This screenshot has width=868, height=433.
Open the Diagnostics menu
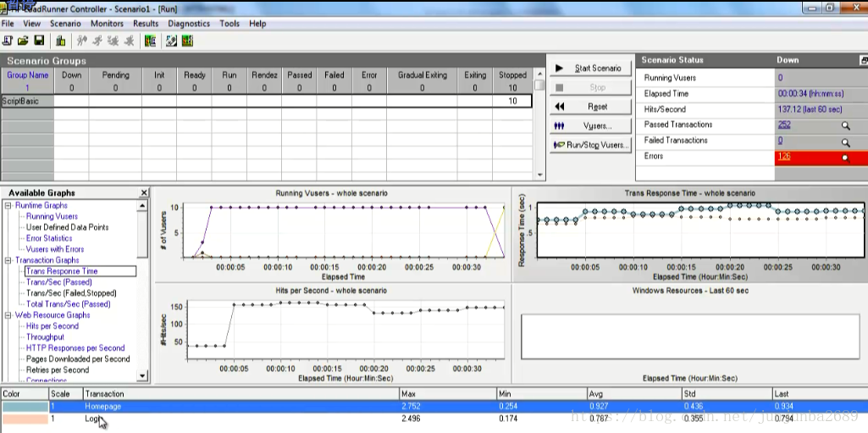(x=189, y=24)
